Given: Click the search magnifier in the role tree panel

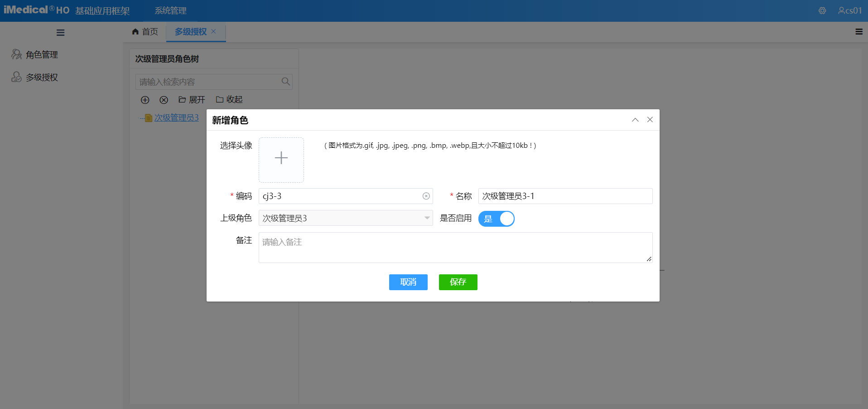Looking at the screenshot, I should [x=285, y=82].
